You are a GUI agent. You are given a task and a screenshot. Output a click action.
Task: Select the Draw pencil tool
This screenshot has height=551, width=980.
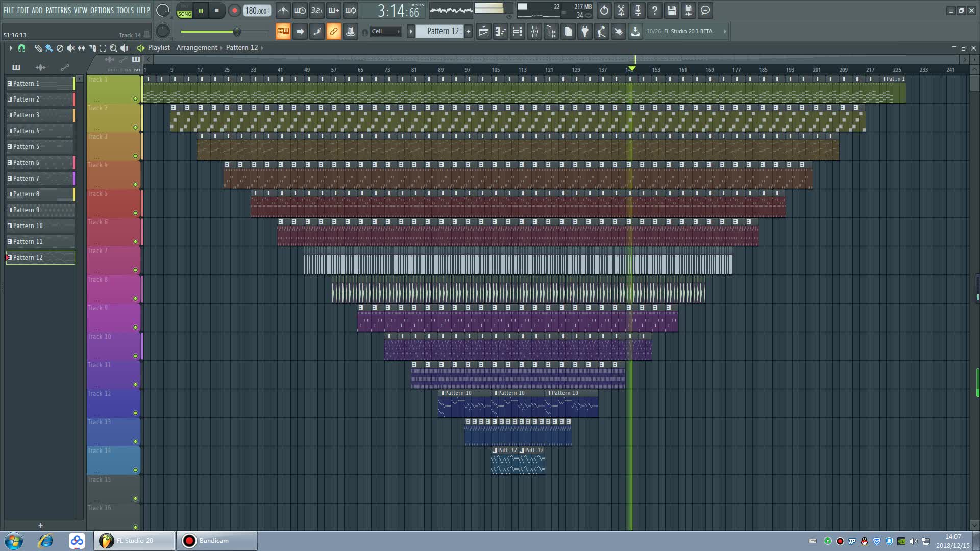(x=38, y=48)
